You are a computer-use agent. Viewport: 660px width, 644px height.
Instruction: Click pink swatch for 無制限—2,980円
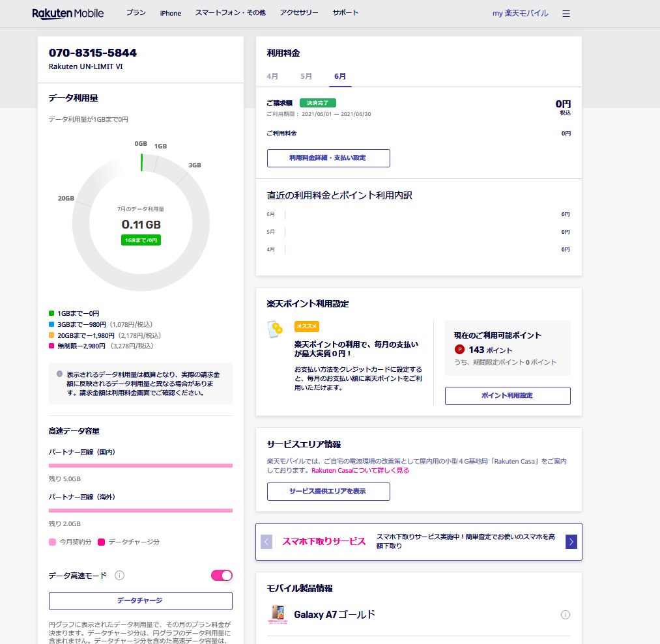point(51,346)
